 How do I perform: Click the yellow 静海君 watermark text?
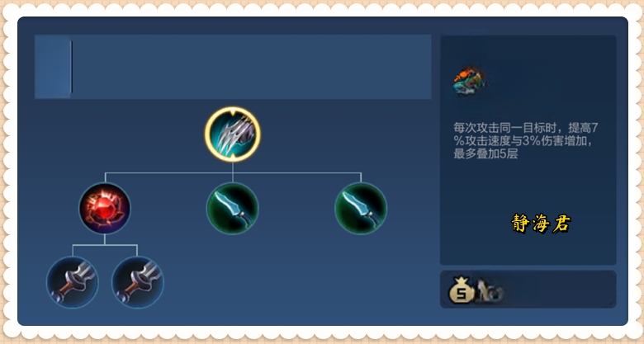point(541,224)
